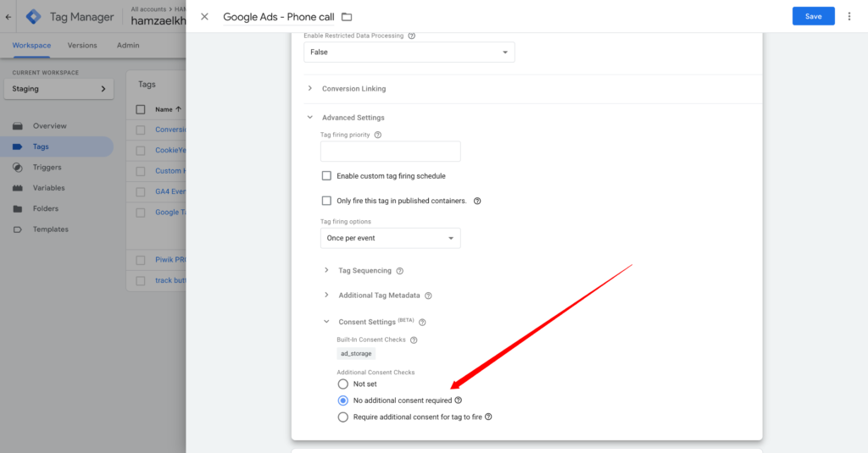Viewport: 868px width, 453px height.
Task: Click help icon beside Additional Tag Metadata
Action: click(x=428, y=296)
